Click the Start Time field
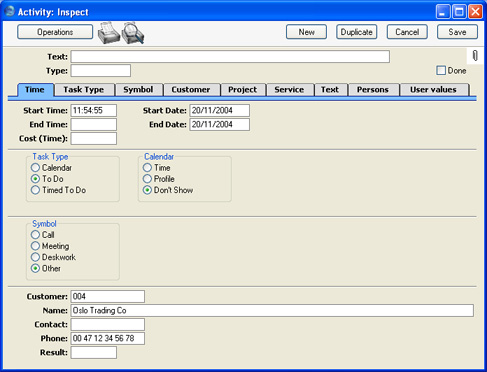Viewport: 487px width, 372px height. click(x=94, y=110)
